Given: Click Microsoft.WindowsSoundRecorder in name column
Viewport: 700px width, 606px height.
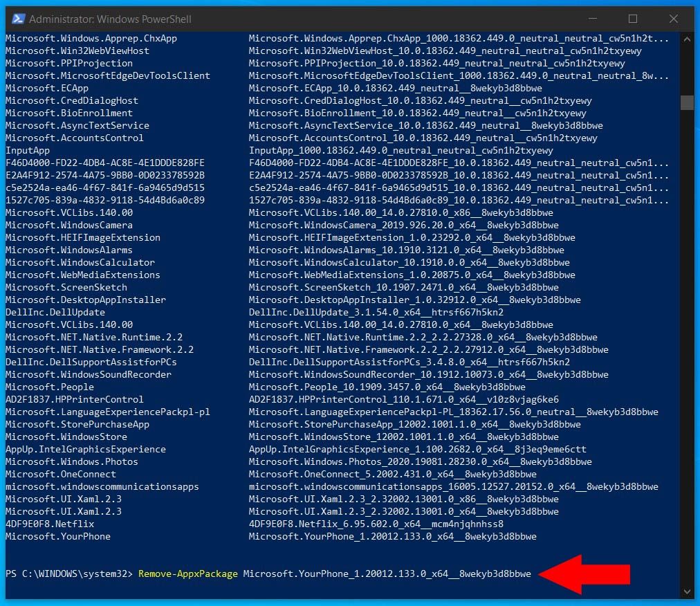Looking at the screenshot, I should click(89, 374).
